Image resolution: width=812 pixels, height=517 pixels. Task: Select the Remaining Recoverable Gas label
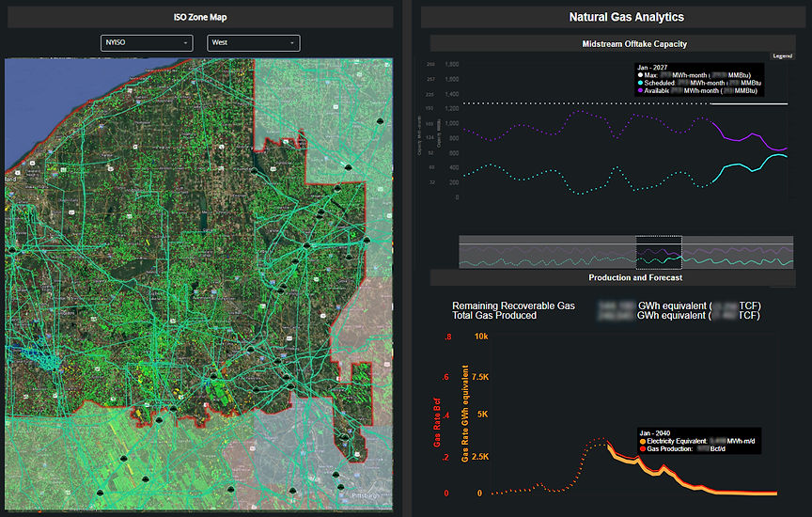coord(513,305)
